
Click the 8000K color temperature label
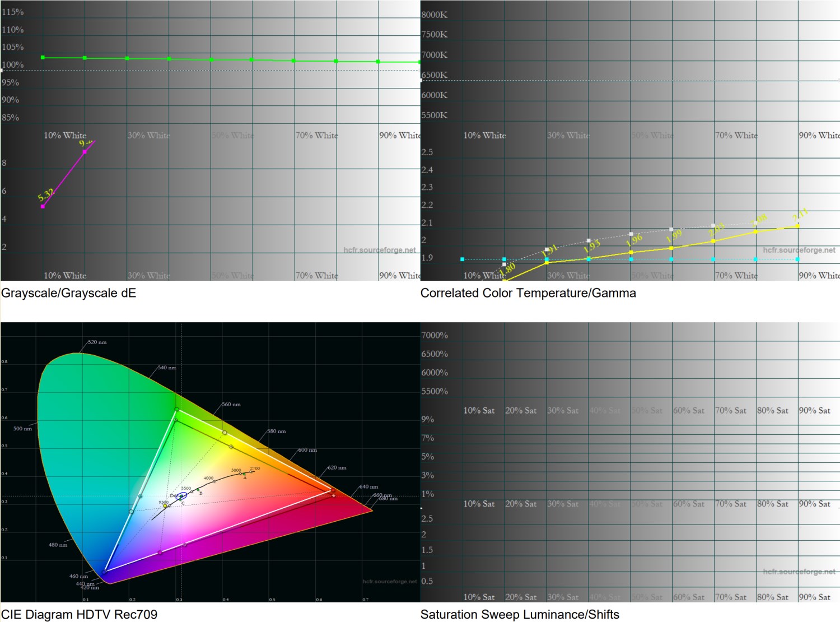coord(435,15)
